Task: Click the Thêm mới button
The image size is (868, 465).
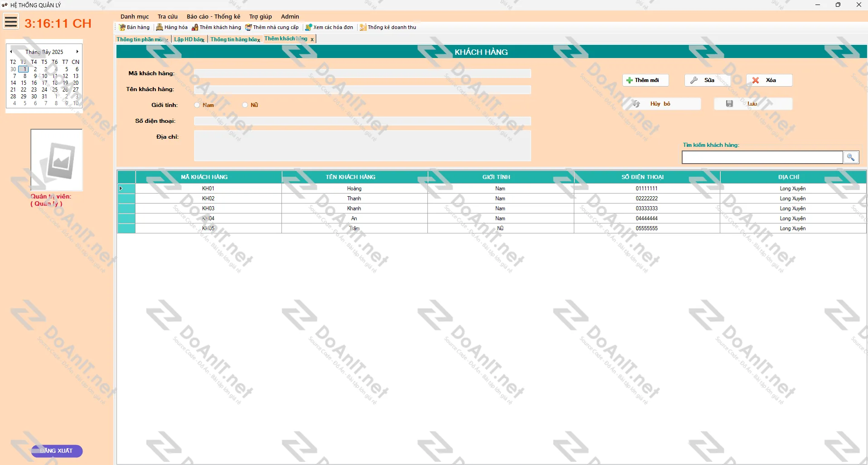Action: coord(645,80)
